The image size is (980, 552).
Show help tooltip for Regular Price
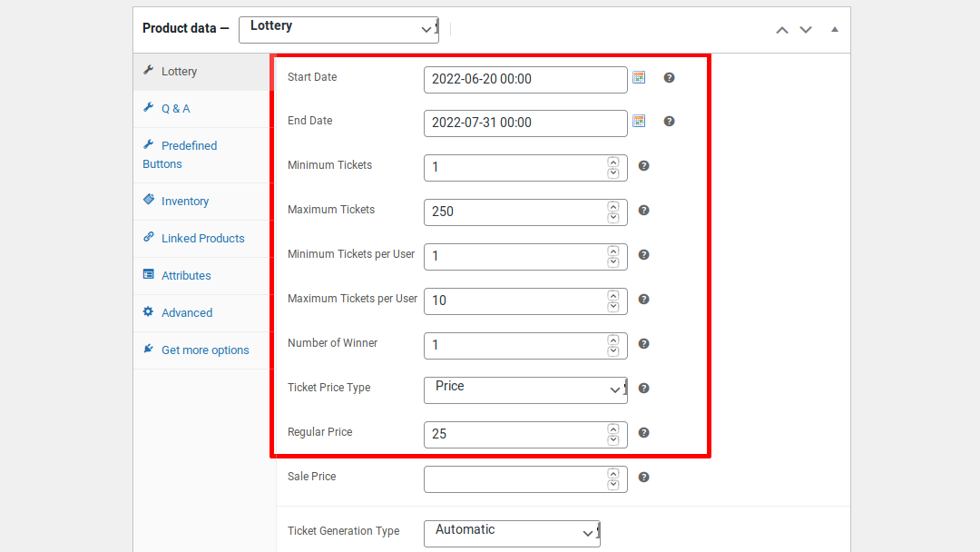click(643, 432)
